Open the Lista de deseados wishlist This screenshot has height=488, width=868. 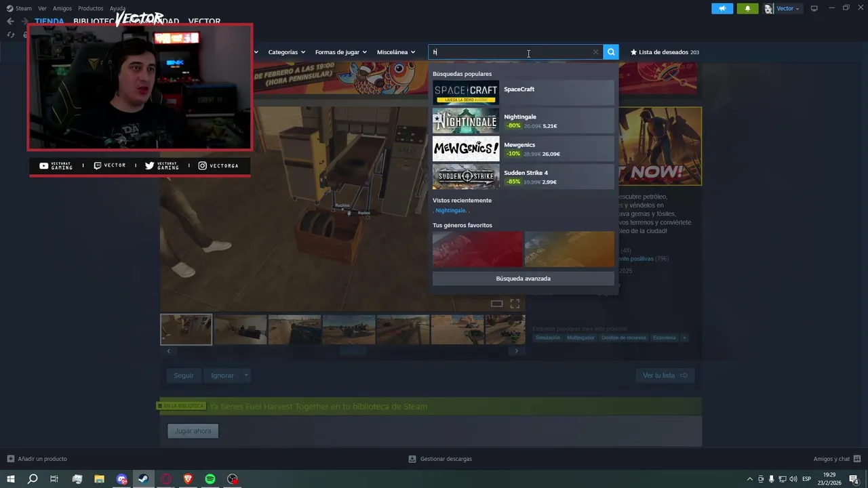(x=665, y=52)
